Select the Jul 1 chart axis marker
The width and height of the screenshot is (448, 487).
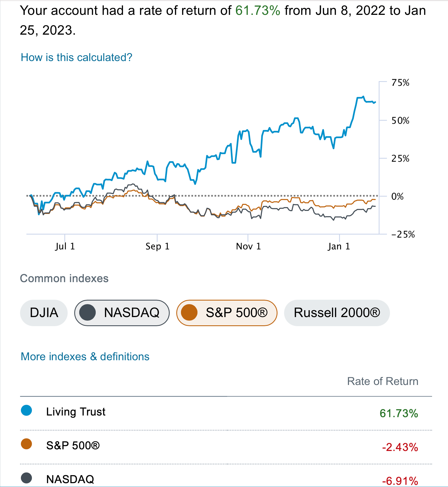pyautogui.click(x=65, y=246)
